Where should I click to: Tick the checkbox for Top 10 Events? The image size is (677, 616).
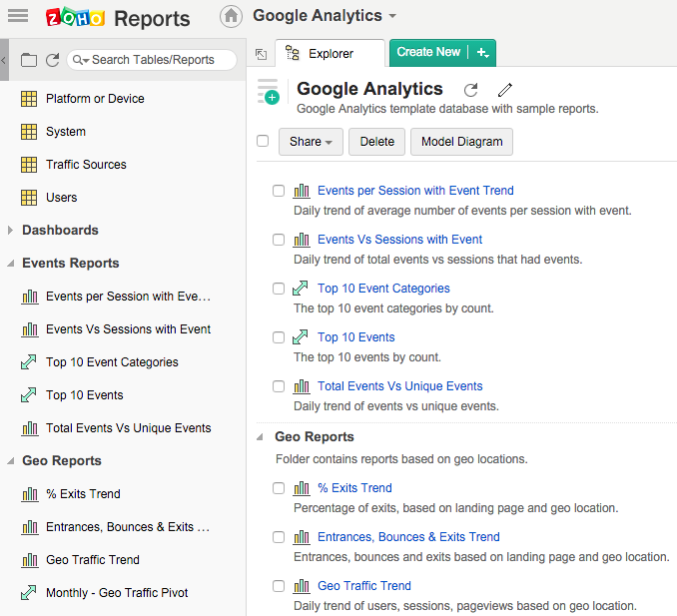(279, 337)
